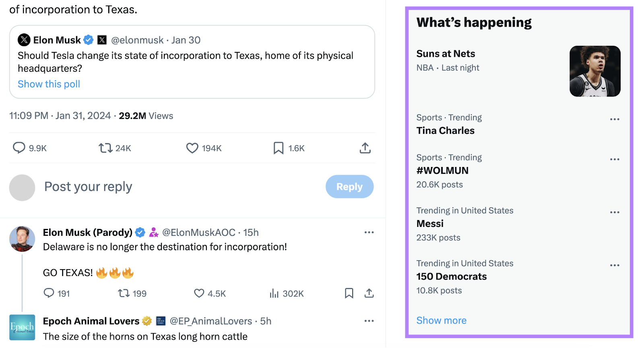The width and height of the screenshot is (644, 348).
Task: Reply to Elon Musk's poll tweet
Action: click(x=19, y=148)
